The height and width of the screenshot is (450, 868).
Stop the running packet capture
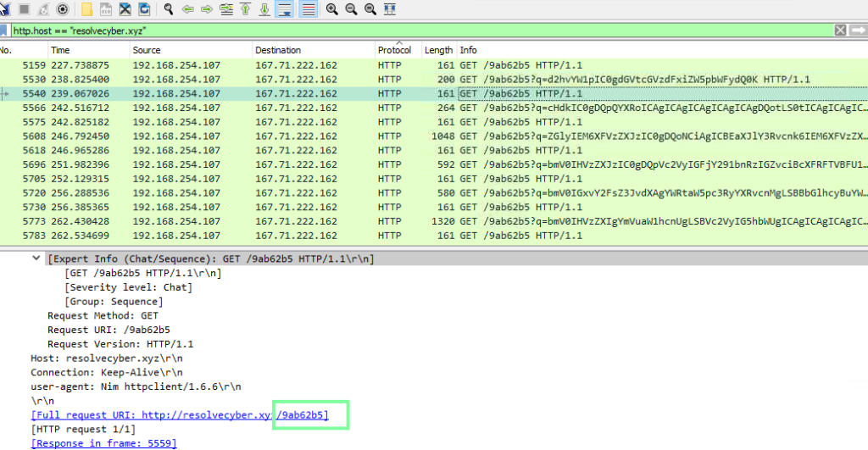(25, 9)
